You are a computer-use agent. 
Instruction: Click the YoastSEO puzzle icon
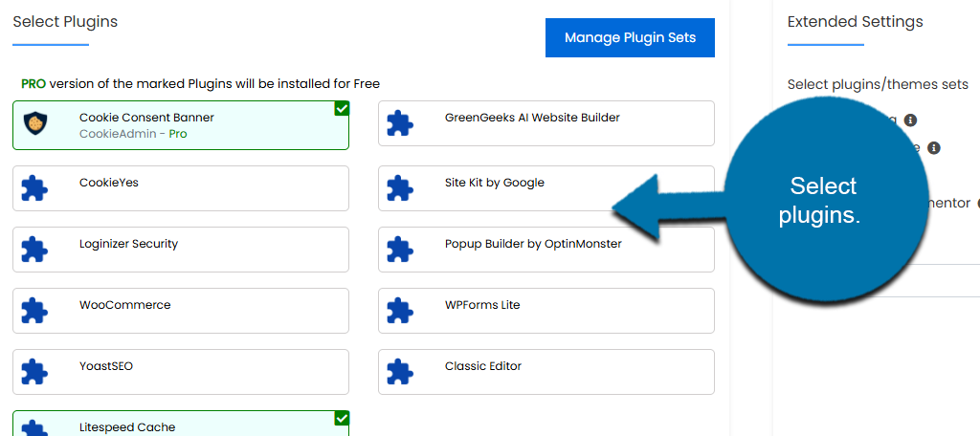pyautogui.click(x=35, y=373)
